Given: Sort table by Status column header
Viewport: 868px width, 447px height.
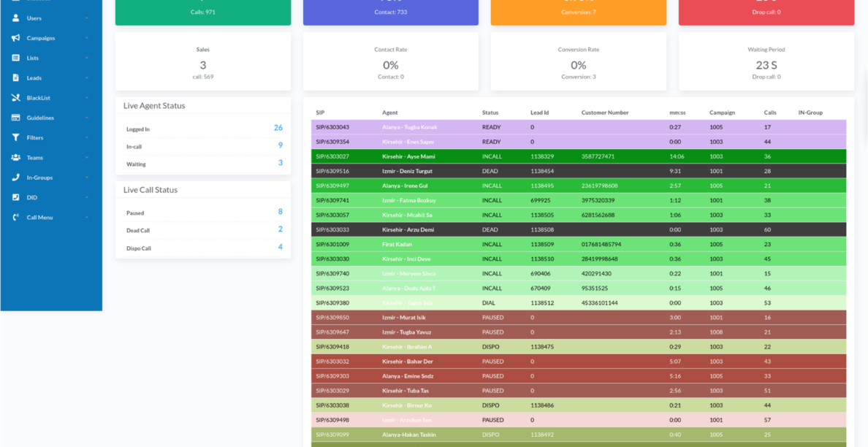Looking at the screenshot, I should pos(490,112).
